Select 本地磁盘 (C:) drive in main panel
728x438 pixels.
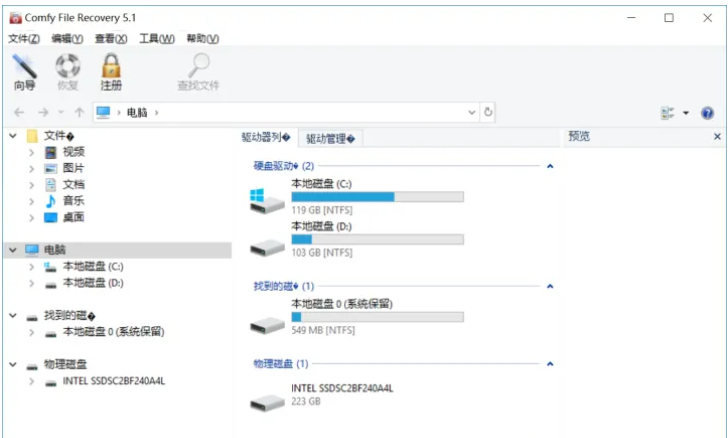(322, 184)
